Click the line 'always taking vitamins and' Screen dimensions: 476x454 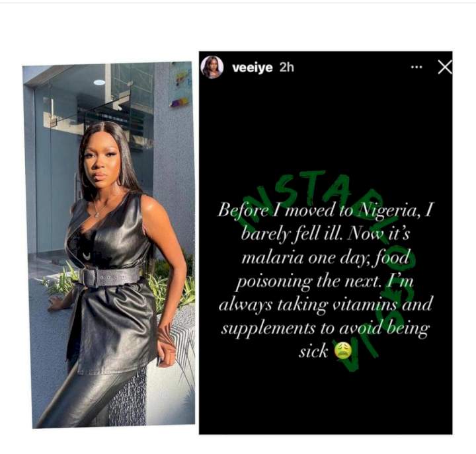point(325,305)
